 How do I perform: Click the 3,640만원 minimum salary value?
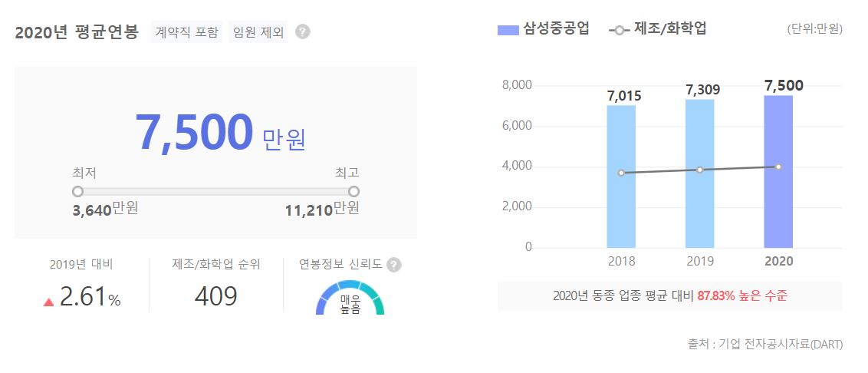(x=105, y=210)
